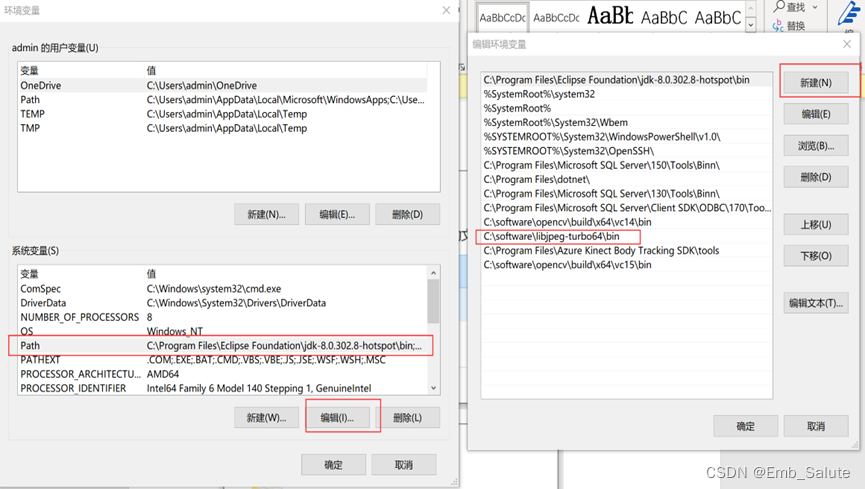
Task: Click 删除(D) under user variables
Action: 408,214
